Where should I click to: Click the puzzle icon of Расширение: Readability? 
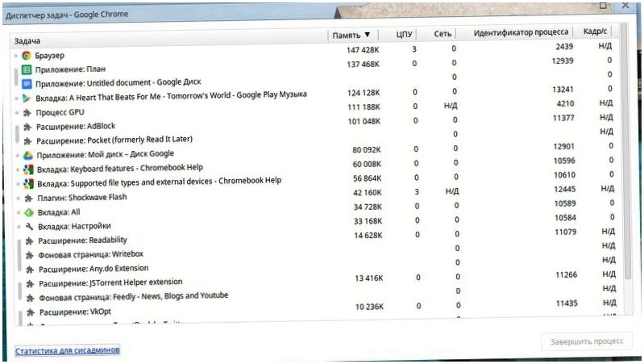coord(29,241)
